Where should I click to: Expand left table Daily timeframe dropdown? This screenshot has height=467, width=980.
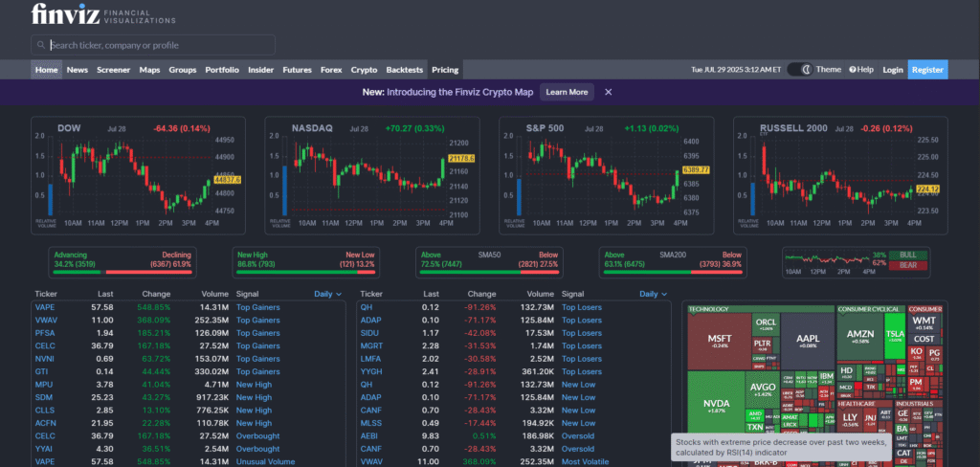point(328,294)
